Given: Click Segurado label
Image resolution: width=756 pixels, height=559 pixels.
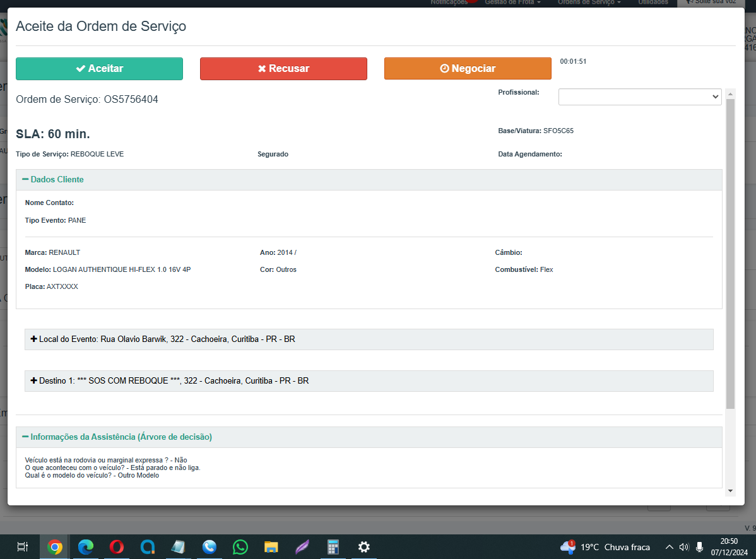Looking at the screenshot, I should [x=273, y=154].
